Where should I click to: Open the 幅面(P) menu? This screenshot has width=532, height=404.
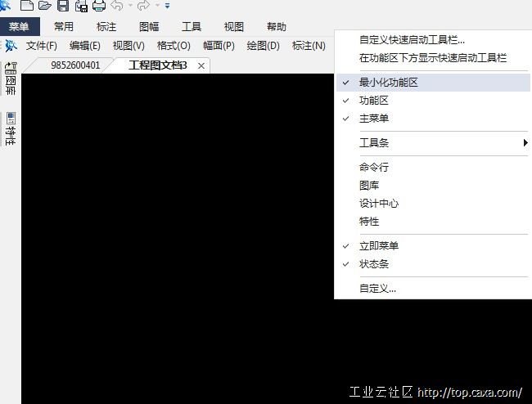coord(219,46)
